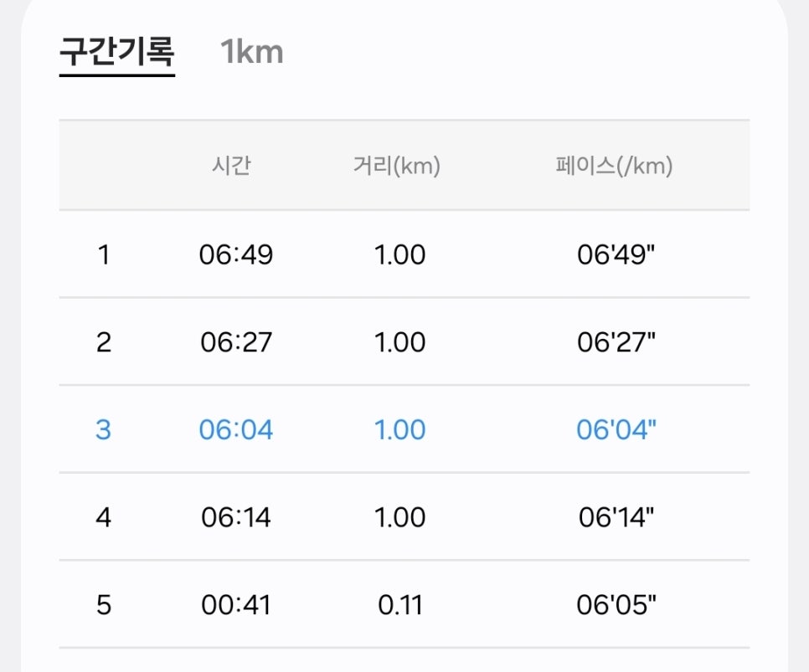Tap the 06'05" pace value
809x672 pixels.
[616, 604]
